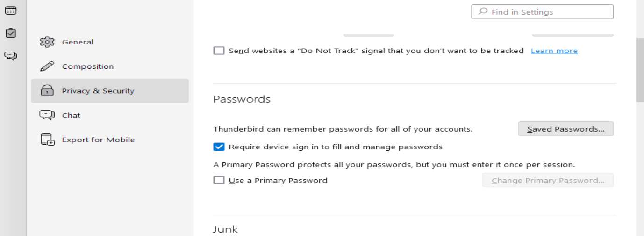This screenshot has width=644, height=236.
Task: Follow the Learn more link
Action: pos(554,51)
